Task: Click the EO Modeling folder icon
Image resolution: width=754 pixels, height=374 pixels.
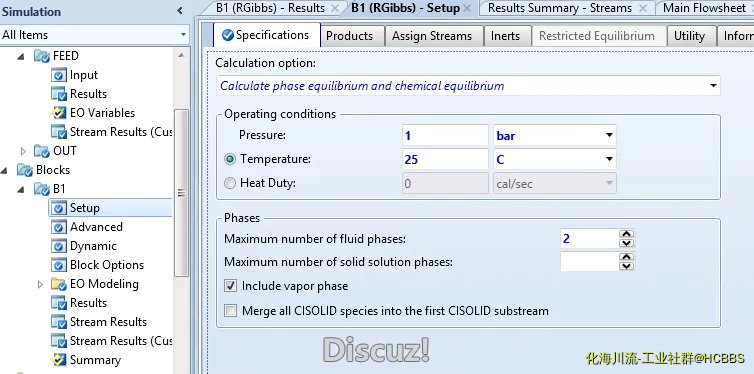Action: tap(59, 284)
